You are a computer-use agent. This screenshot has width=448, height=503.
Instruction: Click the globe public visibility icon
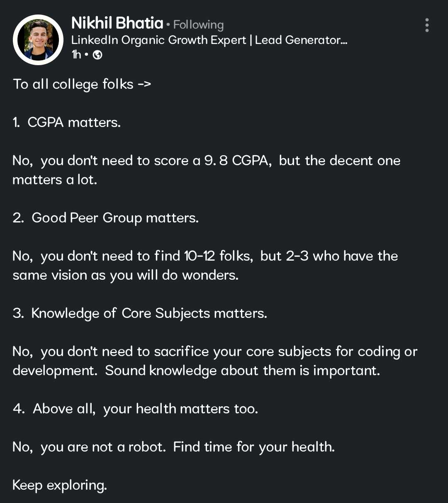pyautogui.click(x=97, y=55)
